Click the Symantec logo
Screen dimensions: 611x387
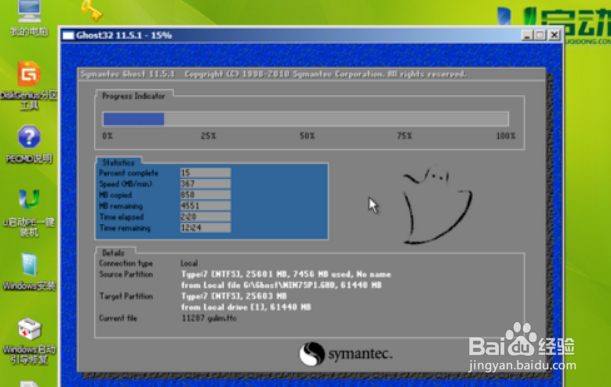[346, 354]
